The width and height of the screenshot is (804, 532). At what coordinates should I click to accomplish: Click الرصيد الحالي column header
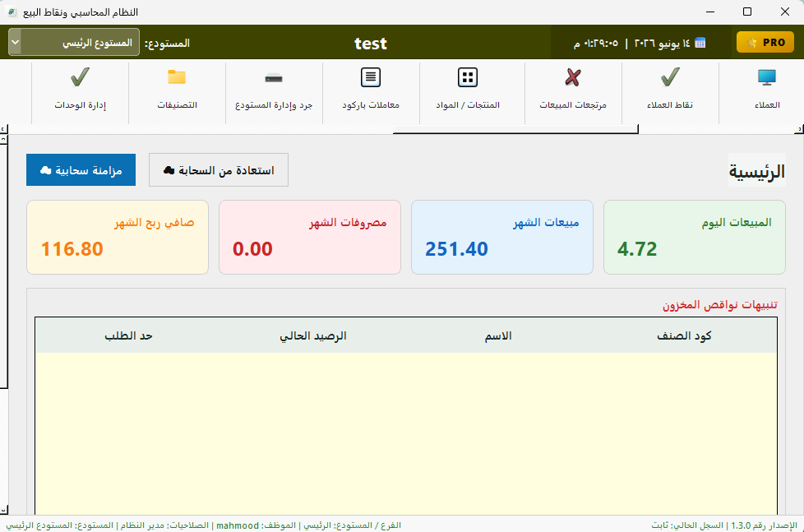coord(312,335)
